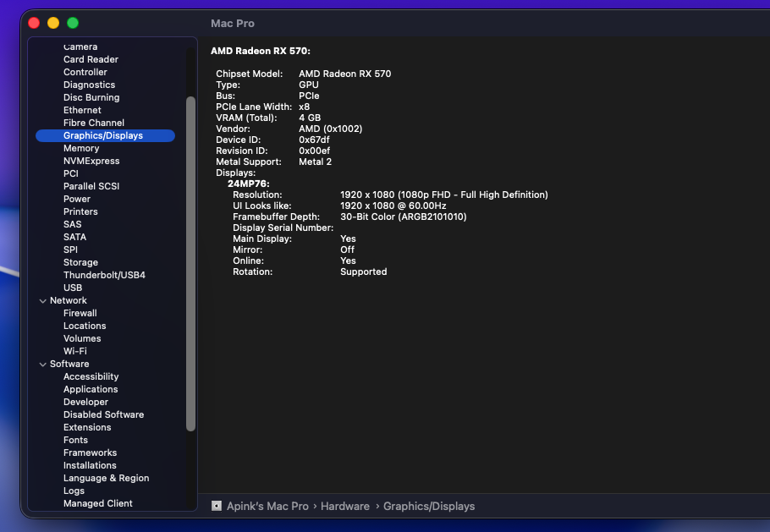Open Managed Client entry

pyautogui.click(x=97, y=503)
